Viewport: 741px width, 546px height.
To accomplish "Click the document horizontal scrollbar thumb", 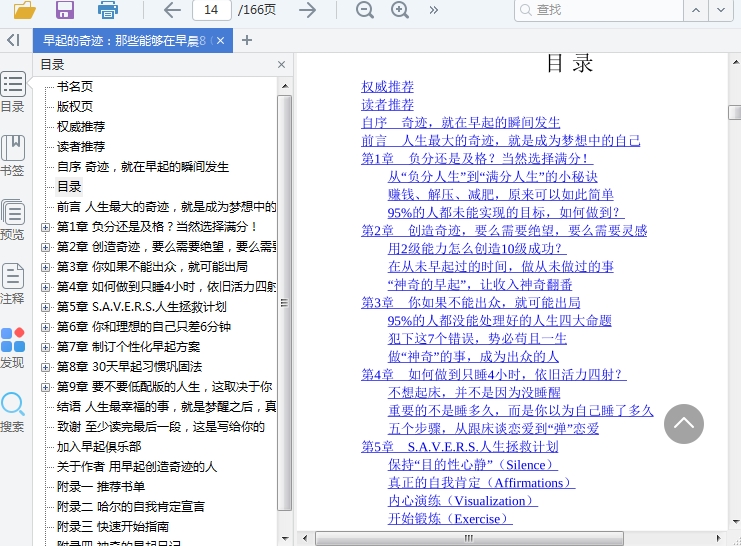I will 469,538.
